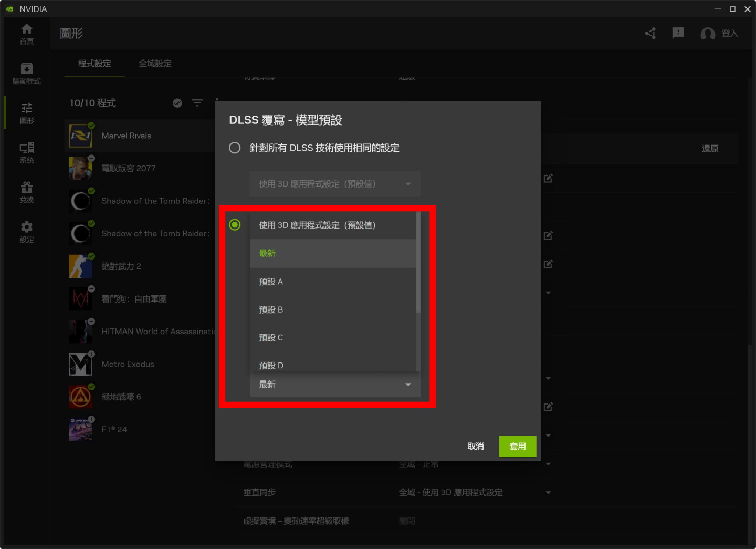
Task: Click 垂直同步 setting row label
Action: 259,493
